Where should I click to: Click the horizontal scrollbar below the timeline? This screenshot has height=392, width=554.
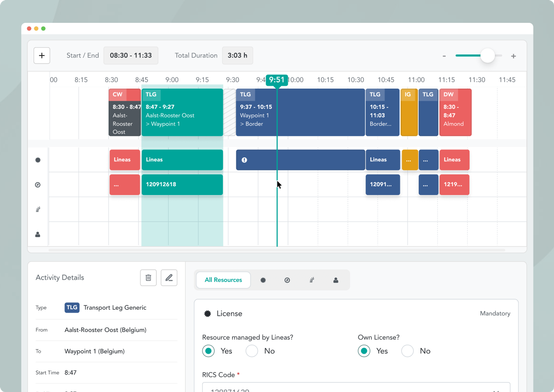click(x=277, y=250)
